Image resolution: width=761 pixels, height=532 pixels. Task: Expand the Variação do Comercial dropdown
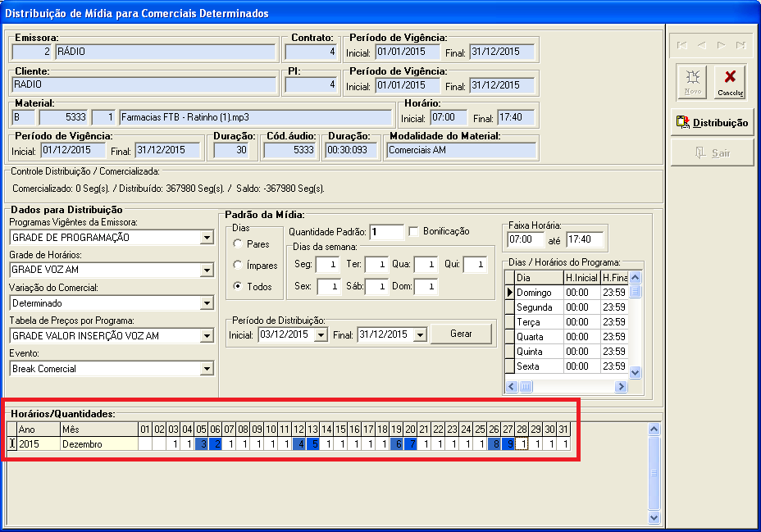[x=206, y=303]
